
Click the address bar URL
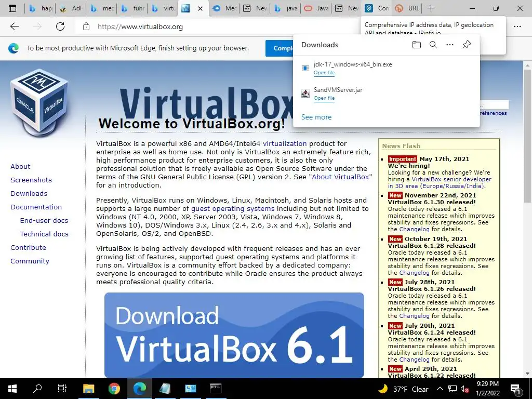coord(140,26)
